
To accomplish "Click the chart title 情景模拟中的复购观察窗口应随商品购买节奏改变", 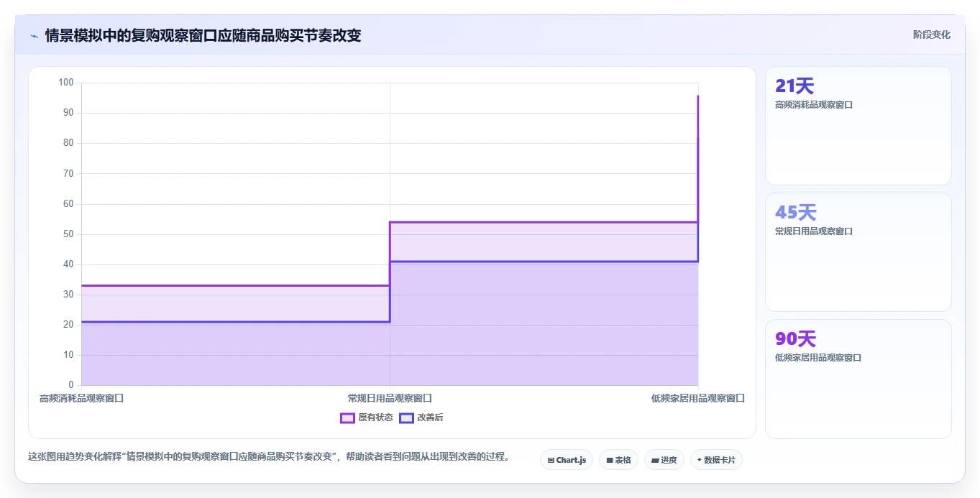I will [203, 35].
